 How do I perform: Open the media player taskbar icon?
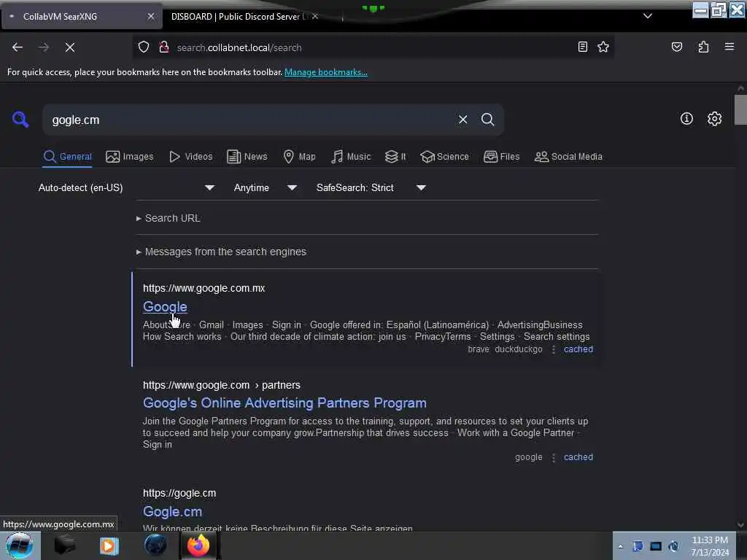109,545
